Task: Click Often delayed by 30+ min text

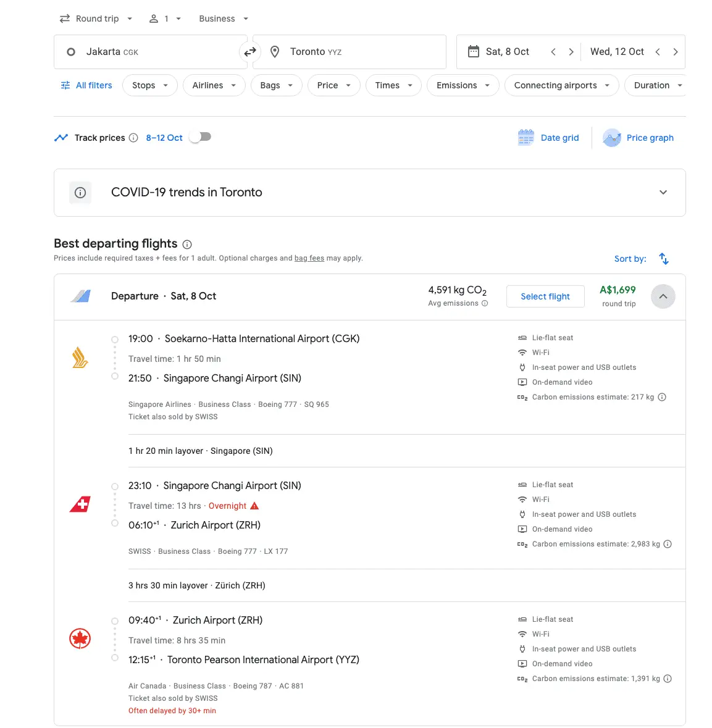Action: (x=172, y=711)
